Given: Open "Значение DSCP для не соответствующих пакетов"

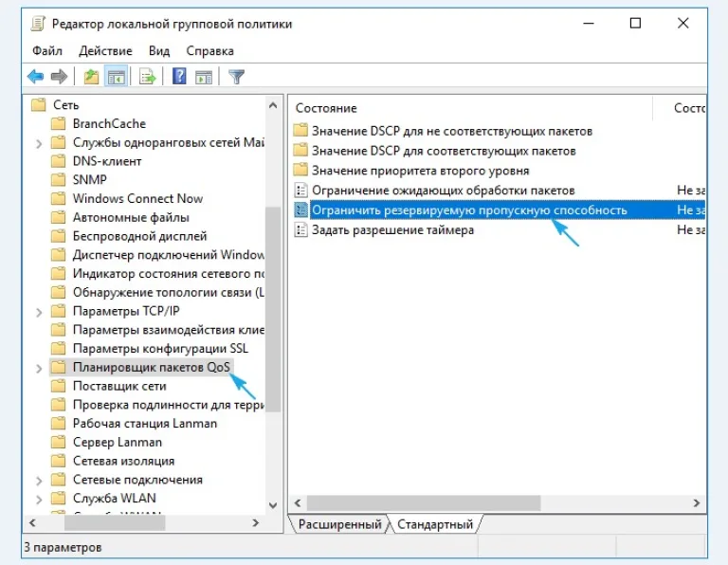Looking at the screenshot, I should point(452,131).
